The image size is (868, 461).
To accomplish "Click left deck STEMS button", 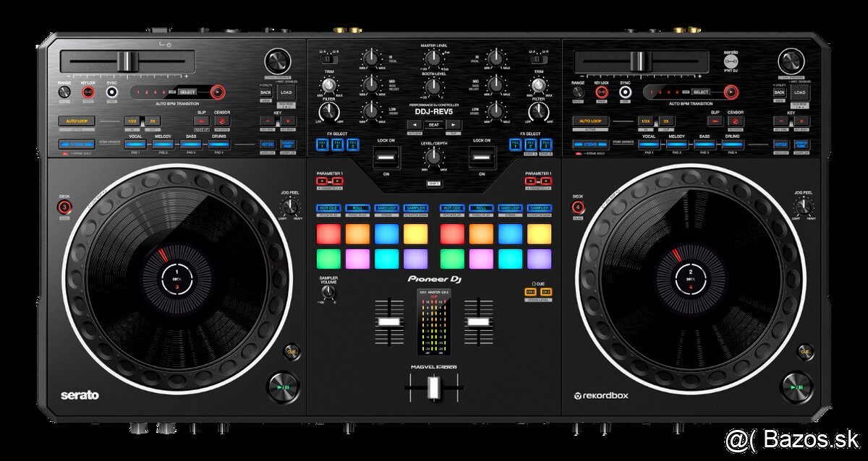I will [76, 145].
